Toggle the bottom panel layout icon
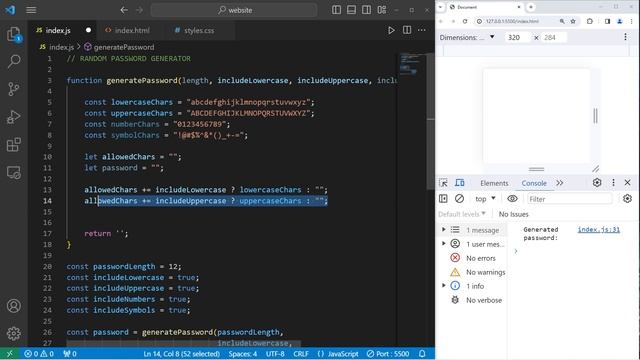Viewport: 640px width, 360px height. tap(351, 10)
